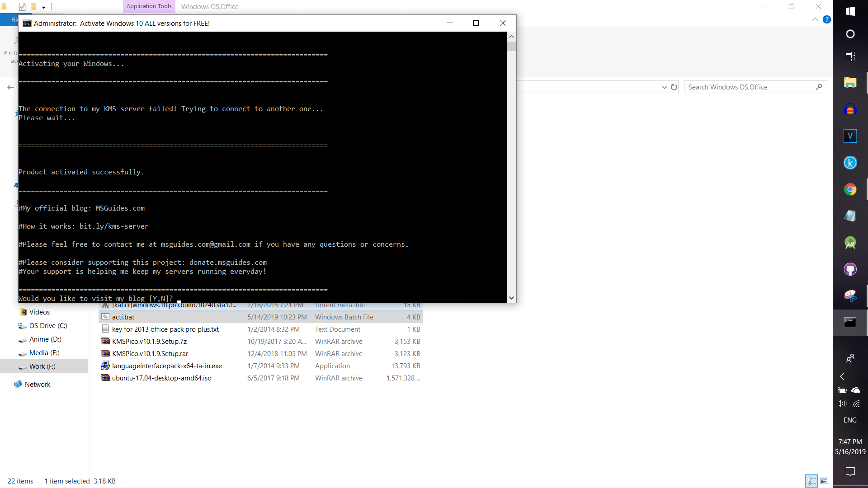Click the Windows Start button
This screenshot has height=488, width=868.
point(850,11)
